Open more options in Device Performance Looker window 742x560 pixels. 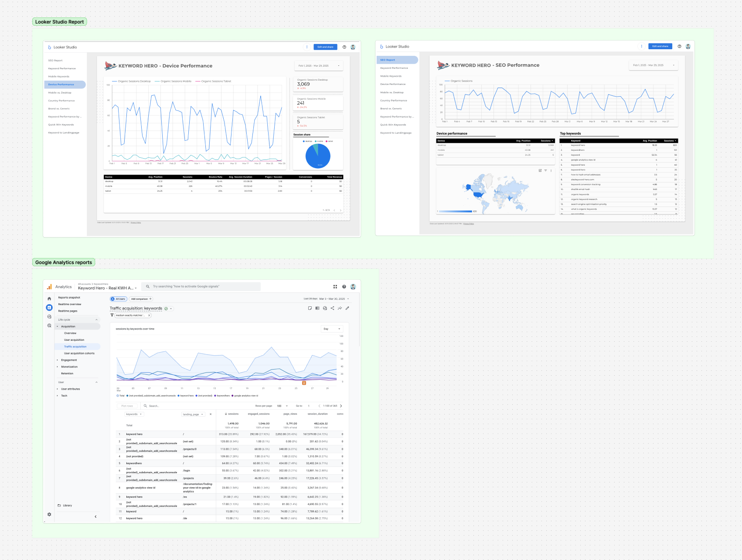(x=307, y=47)
